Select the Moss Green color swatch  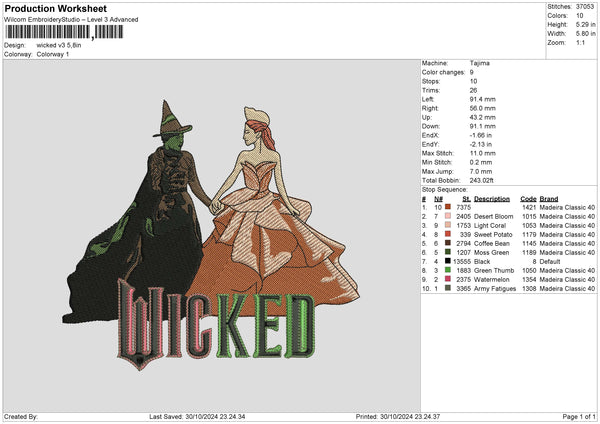click(448, 252)
